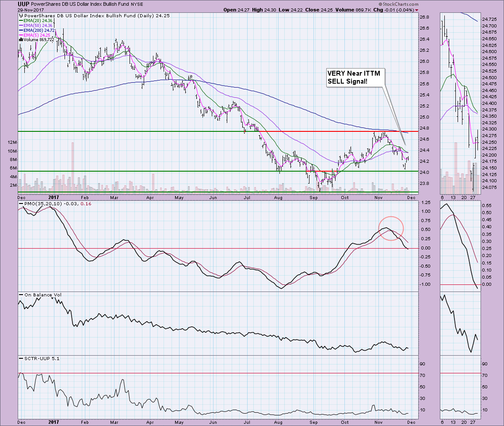The height and width of the screenshot is (426, 504).
Task: Click the blue EMA(200) line sample
Action: (21, 30)
